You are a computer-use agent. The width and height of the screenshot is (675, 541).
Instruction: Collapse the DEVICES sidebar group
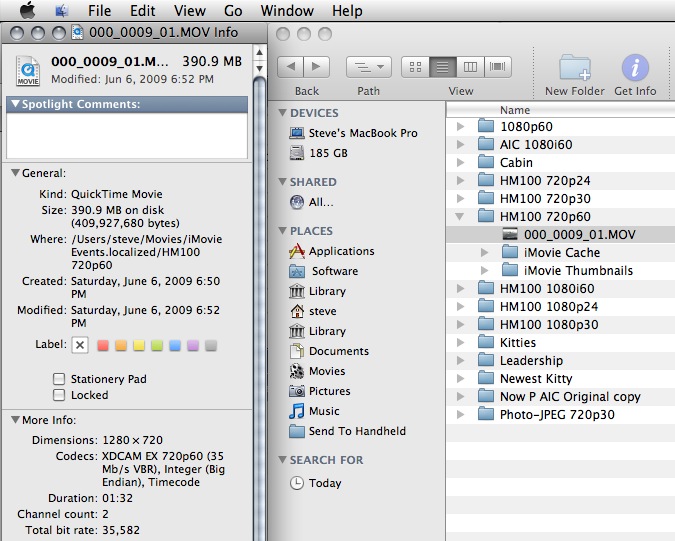[282, 112]
